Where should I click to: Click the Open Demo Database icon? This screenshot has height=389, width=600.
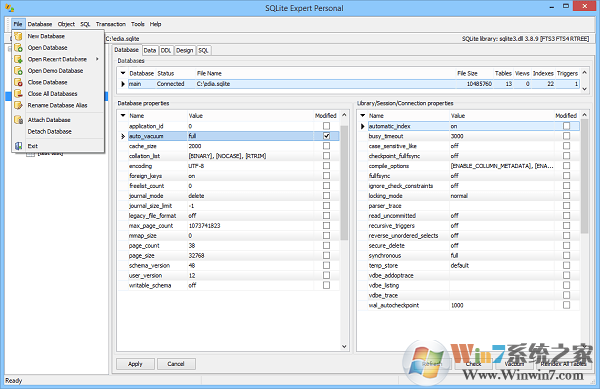[x=18, y=70]
